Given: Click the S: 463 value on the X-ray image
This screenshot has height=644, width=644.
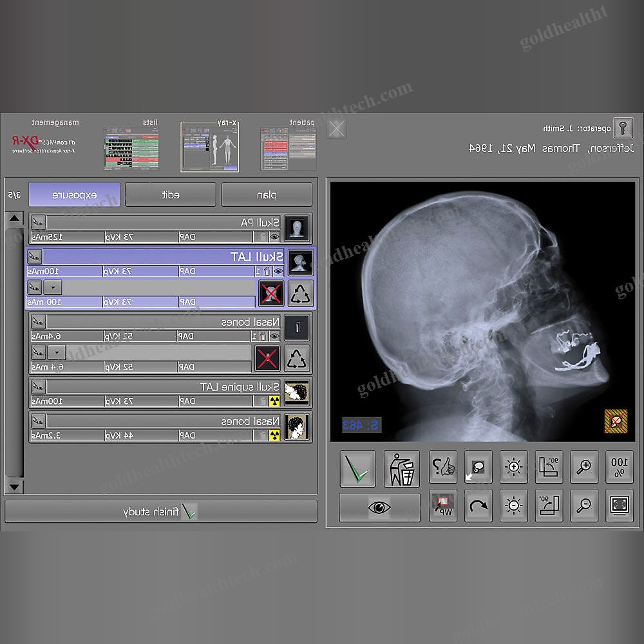Looking at the screenshot, I should (361, 424).
